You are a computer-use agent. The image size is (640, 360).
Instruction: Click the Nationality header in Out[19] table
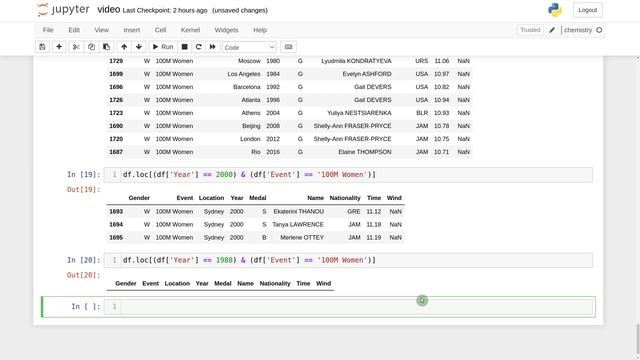point(345,198)
